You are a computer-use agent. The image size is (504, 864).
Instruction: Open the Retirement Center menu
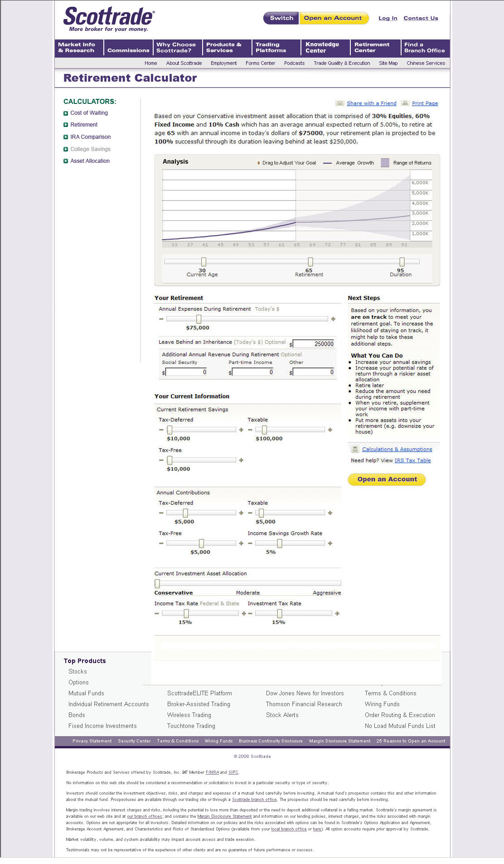click(x=375, y=48)
